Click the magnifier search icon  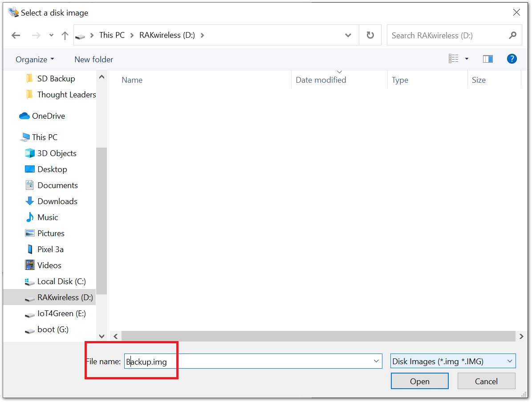point(513,35)
